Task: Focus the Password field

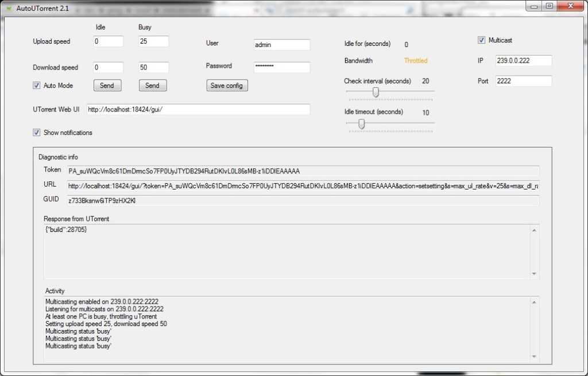Action: [x=281, y=67]
